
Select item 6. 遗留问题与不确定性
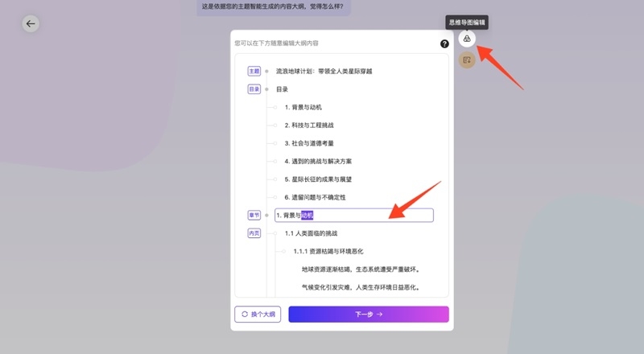(315, 198)
